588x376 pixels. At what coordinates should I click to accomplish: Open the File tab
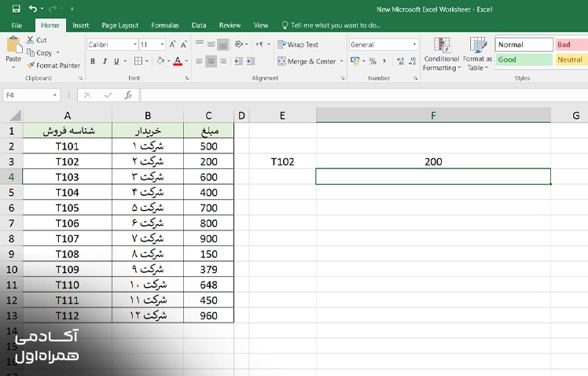tap(17, 25)
